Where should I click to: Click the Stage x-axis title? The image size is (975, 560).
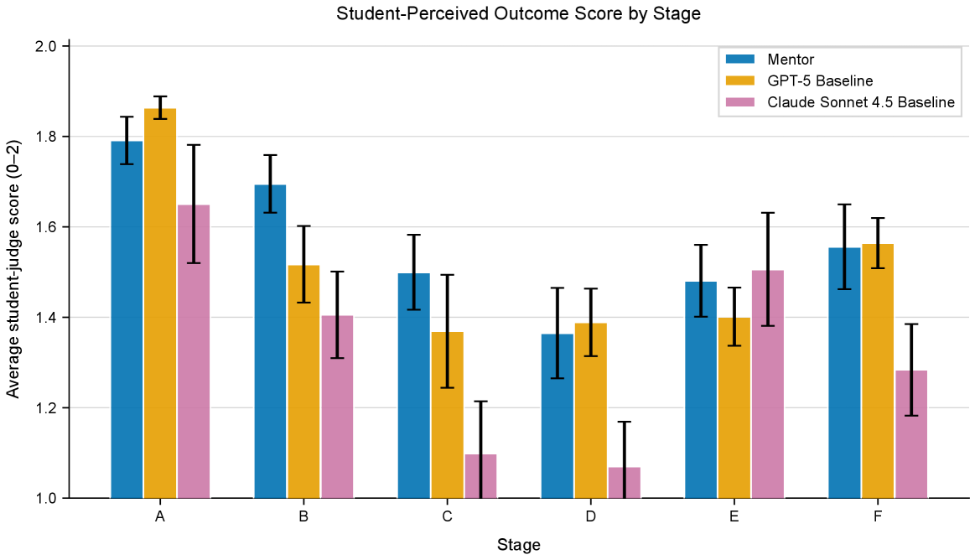(518, 545)
